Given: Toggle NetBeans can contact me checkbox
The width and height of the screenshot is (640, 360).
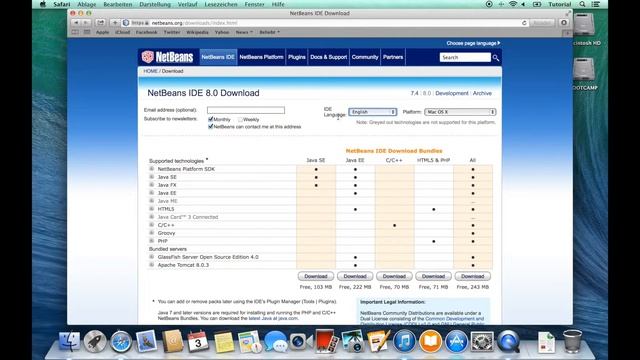Looking at the screenshot, I should click(211, 127).
